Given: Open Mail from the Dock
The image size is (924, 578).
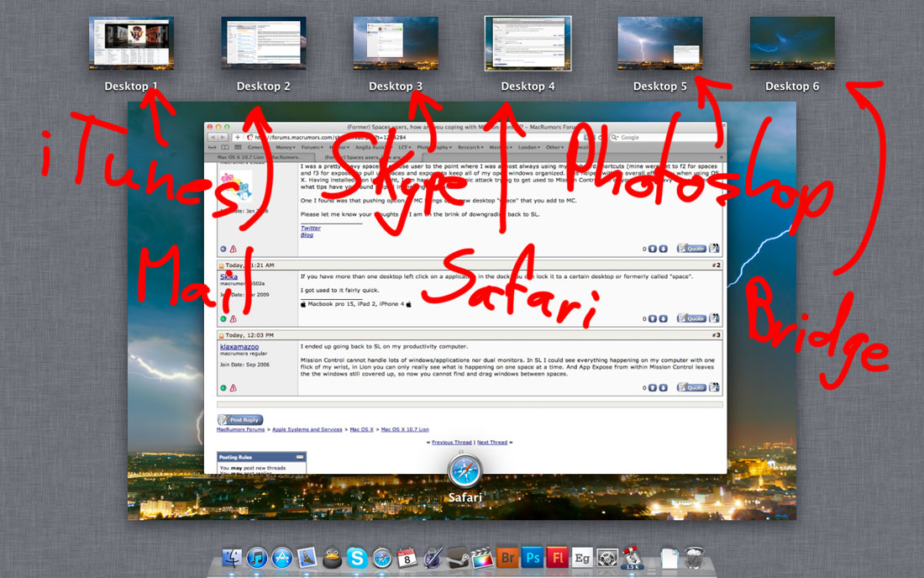Looking at the screenshot, I should (307, 557).
